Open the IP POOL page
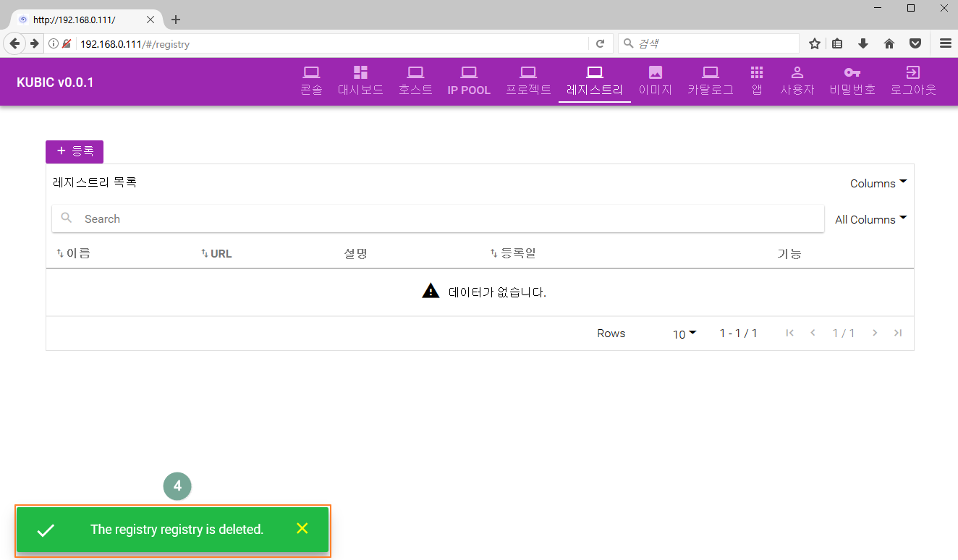This screenshot has height=560, width=958. click(469, 81)
